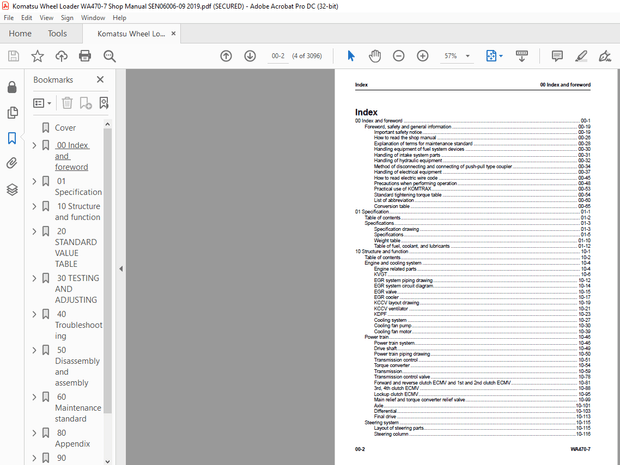Select the Highlight text pen
This screenshot has width=620, height=465.
point(581,56)
